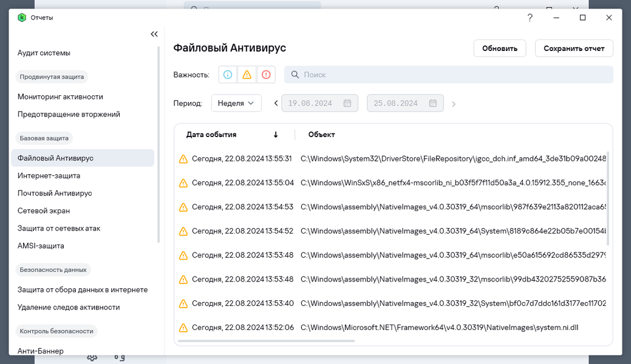Click horizontal scrollbar under events table
Screen dimensions: 631x364
[267, 341]
